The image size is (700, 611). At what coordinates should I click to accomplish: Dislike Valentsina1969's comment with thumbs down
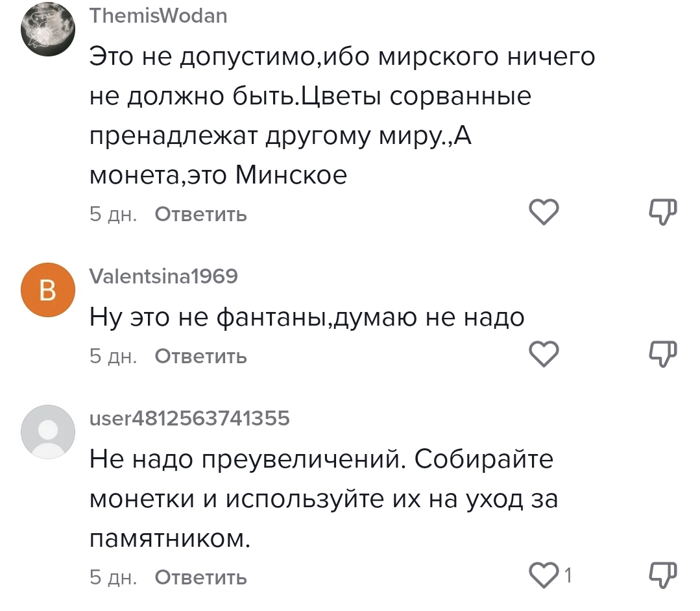tap(662, 354)
